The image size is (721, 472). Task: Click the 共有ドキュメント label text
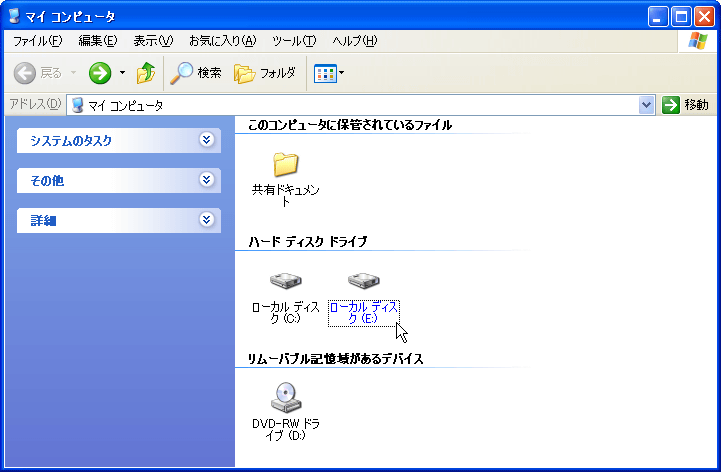[286, 196]
